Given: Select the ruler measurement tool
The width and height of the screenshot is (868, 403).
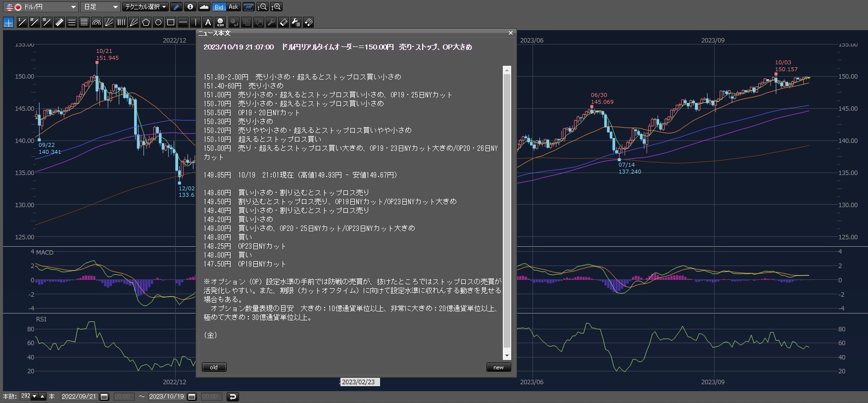Looking at the screenshot, I should pyautogui.click(x=59, y=22).
